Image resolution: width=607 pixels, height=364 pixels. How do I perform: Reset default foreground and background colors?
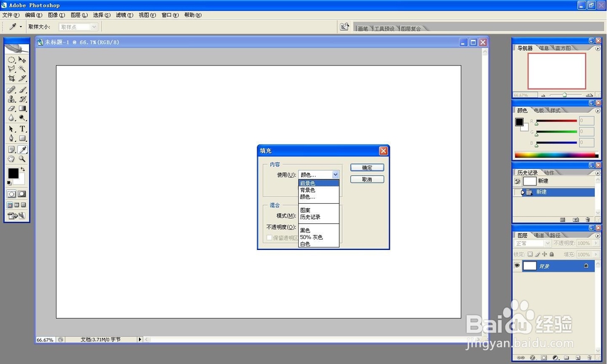point(9,183)
